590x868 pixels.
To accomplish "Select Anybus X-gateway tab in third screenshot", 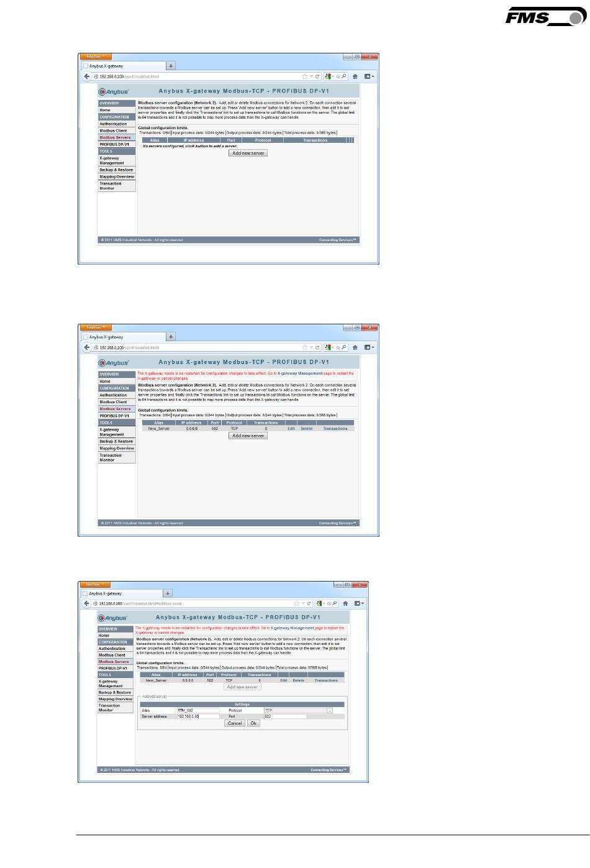I will point(122,593).
